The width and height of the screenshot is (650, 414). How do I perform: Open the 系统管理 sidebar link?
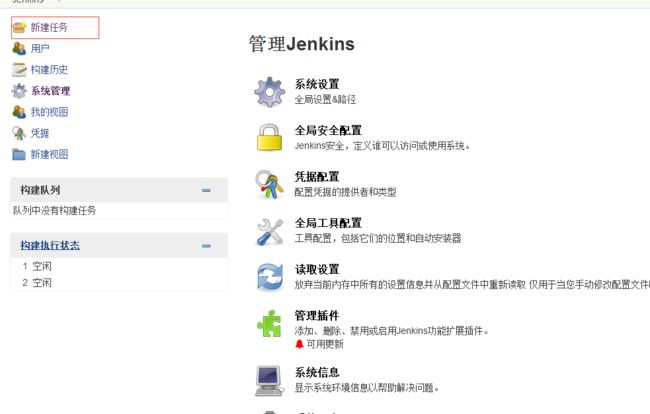click(50, 91)
